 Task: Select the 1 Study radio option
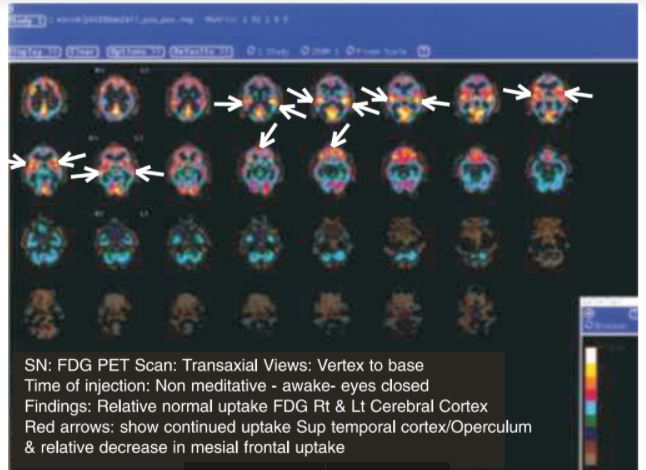(x=268, y=51)
